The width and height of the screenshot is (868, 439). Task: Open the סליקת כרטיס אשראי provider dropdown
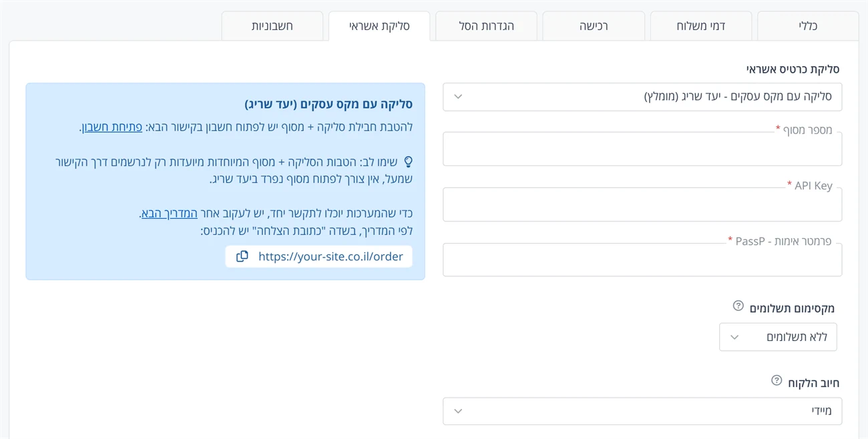[x=642, y=97]
